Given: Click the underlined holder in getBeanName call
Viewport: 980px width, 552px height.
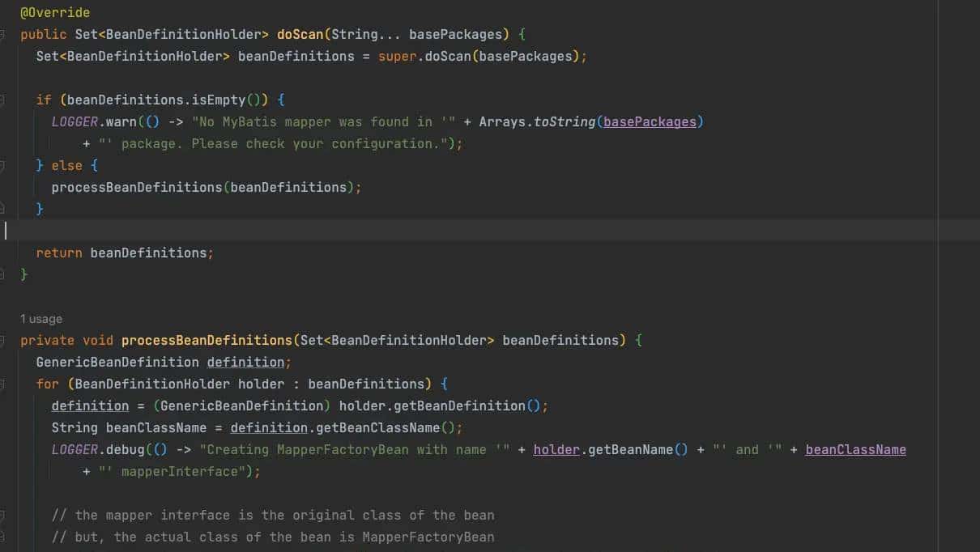Looking at the screenshot, I should pos(556,449).
